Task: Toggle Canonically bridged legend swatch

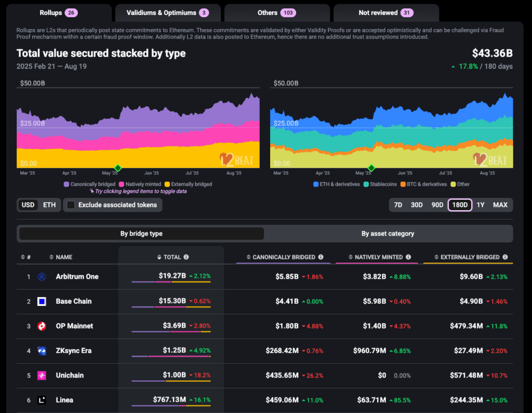Action: (66, 184)
